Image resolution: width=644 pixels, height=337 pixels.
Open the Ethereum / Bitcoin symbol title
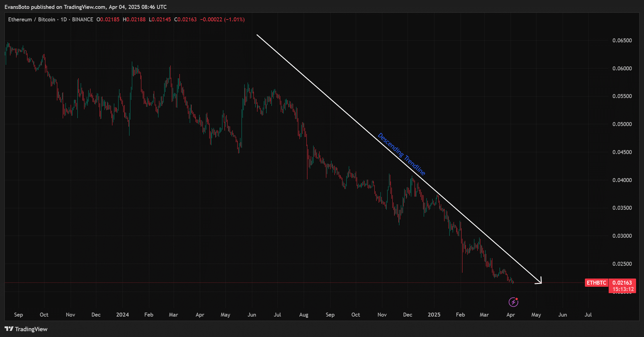click(x=31, y=19)
